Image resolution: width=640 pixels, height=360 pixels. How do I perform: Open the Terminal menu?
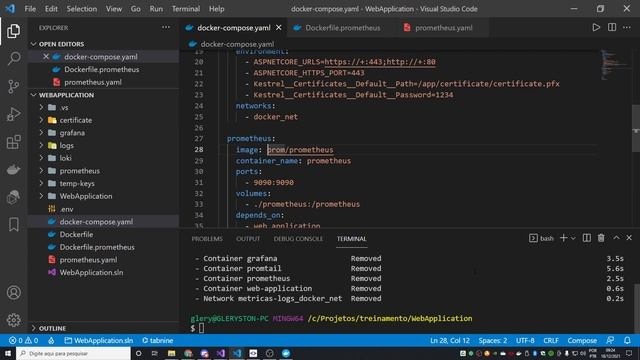click(x=186, y=9)
